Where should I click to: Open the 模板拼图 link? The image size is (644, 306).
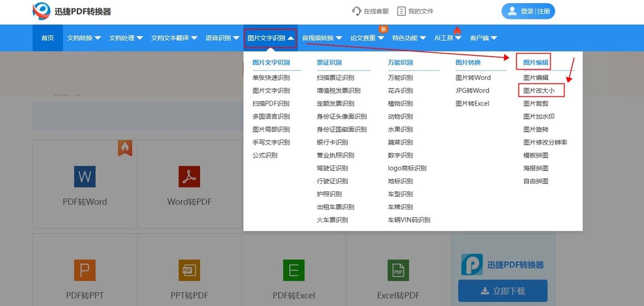[x=536, y=155]
